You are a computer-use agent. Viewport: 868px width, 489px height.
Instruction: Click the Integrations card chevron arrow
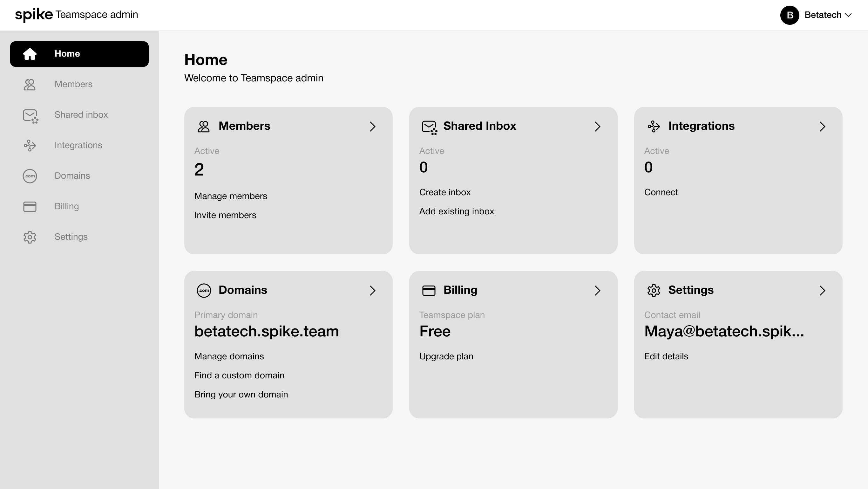tap(822, 127)
